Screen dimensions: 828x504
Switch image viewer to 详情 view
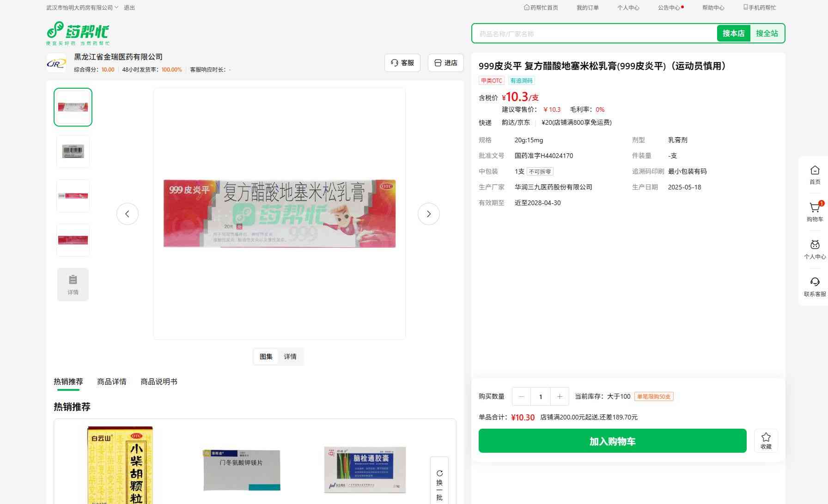click(x=290, y=357)
